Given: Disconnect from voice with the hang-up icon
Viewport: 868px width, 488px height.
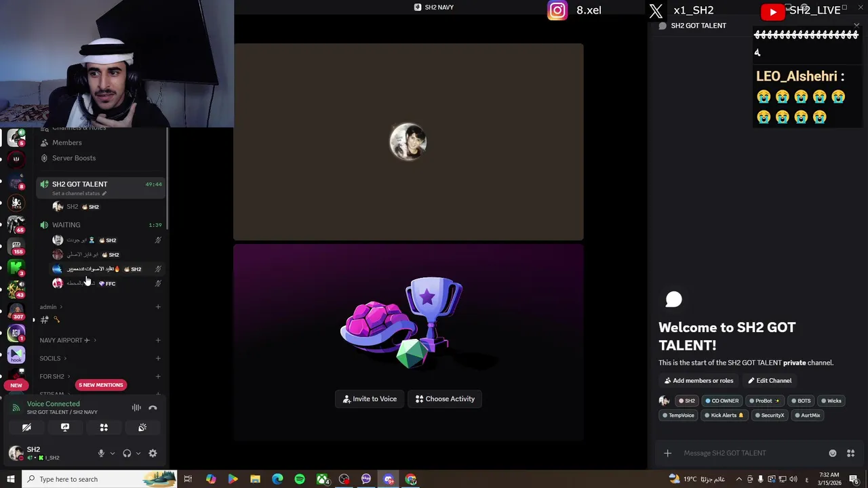Looking at the screenshot, I should [x=153, y=407].
